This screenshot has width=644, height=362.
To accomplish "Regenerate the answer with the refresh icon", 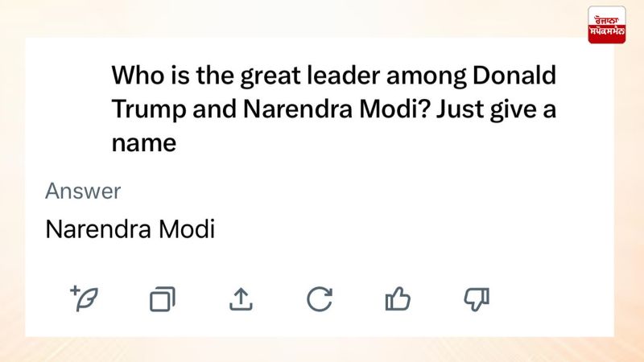I will [320, 299].
